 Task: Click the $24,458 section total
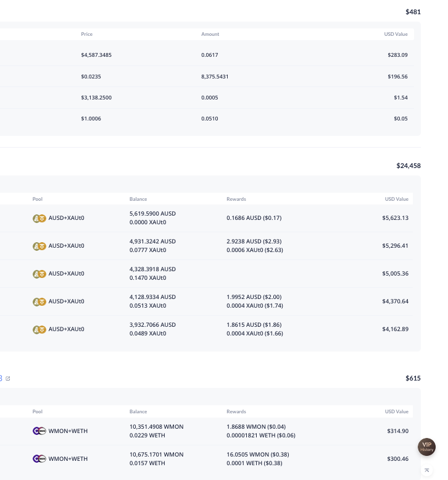tap(409, 166)
